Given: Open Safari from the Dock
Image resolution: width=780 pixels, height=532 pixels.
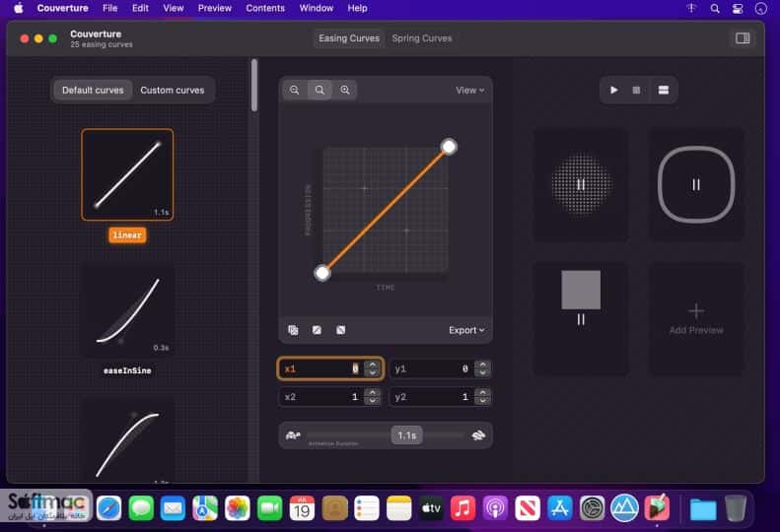Looking at the screenshot, I should 108,508.
